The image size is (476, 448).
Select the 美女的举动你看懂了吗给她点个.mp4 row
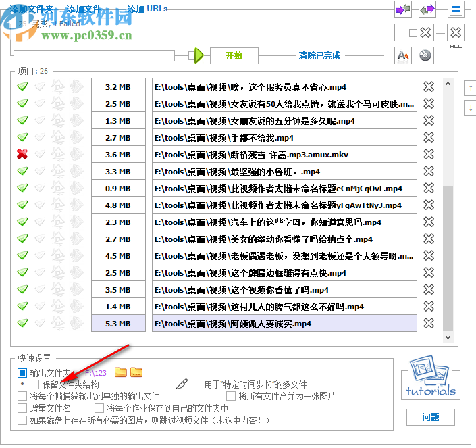(x=284, y=239)
